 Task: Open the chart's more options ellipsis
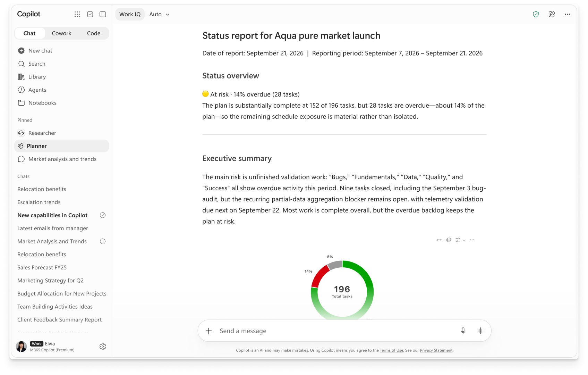(472, 240)
